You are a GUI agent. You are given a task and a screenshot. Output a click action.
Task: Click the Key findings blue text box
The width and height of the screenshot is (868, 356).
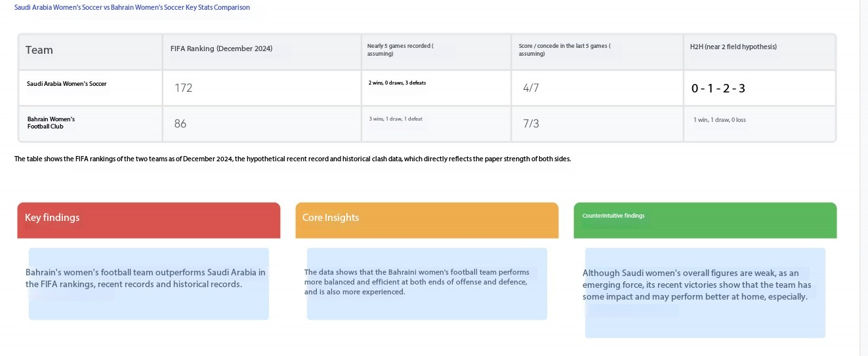[x=148, y=283]
